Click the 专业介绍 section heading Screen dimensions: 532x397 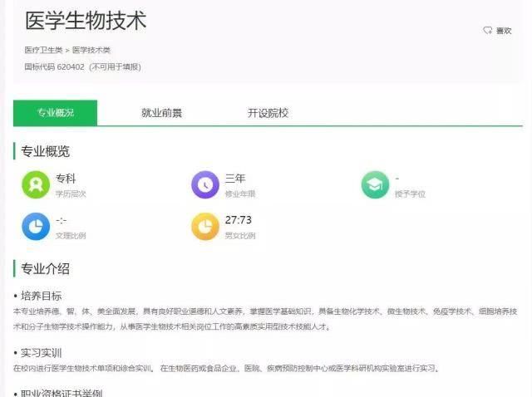45,269
